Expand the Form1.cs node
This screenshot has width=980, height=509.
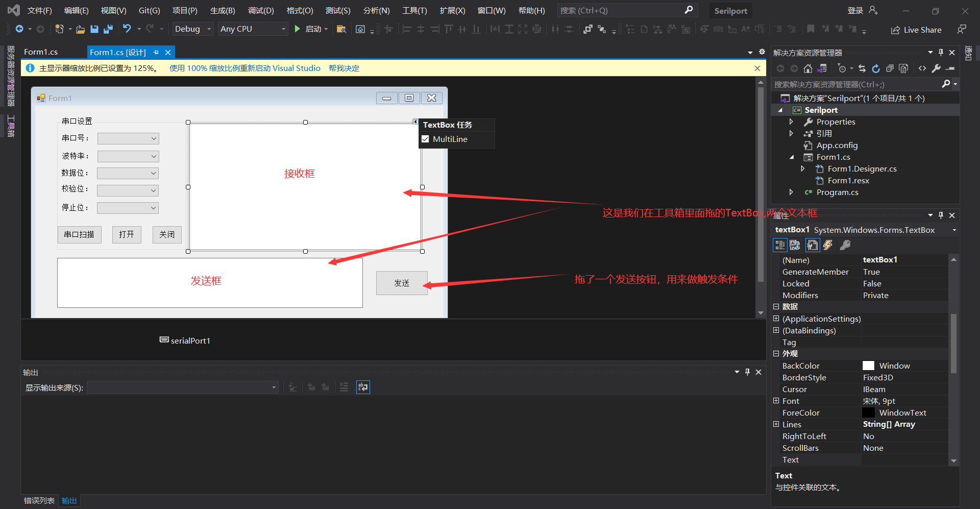792,157
